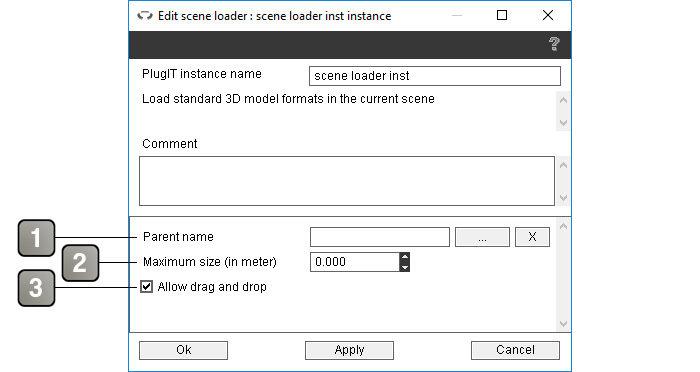700x372 pixels.
Task: Cancel editing the scene loader
Action: click(515, 350)
